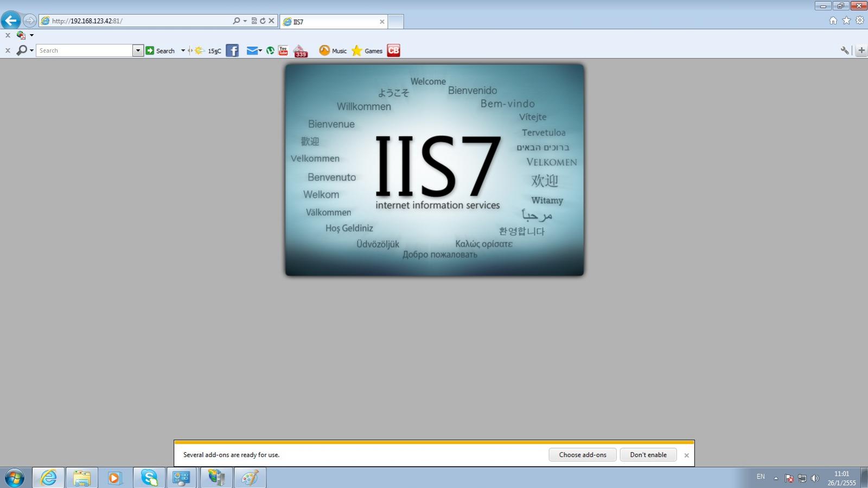The image size is (868, 488).
Task: Click the green uTorrent toolbar icon
Action: coord(270,50)
